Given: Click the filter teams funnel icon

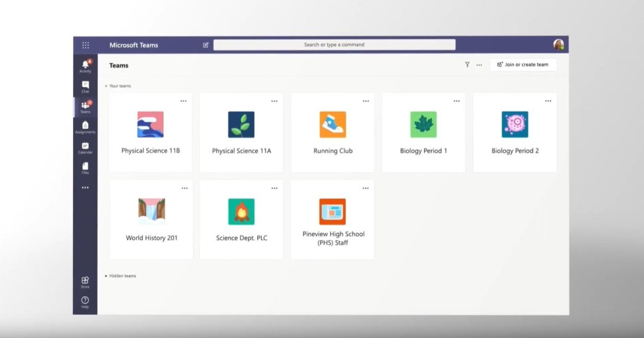Looking at the screenshot, I should (x=467, y=64).
